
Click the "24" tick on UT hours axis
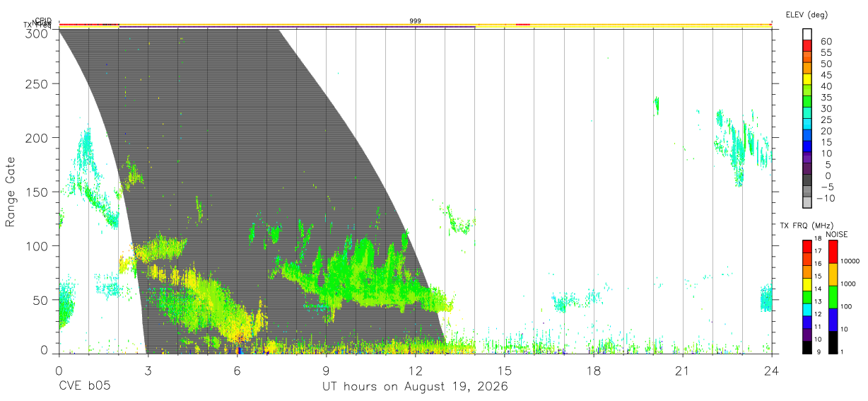(771, 370)
